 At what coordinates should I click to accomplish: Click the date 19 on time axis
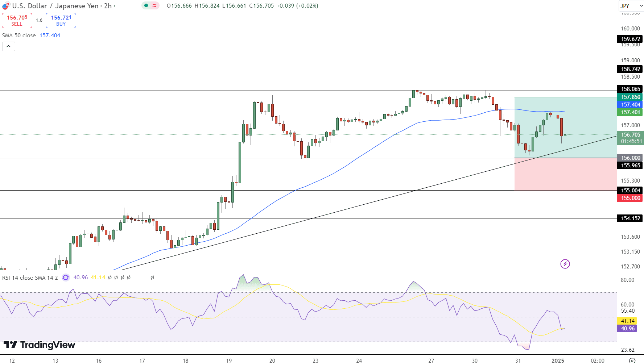tap(229, 360)
